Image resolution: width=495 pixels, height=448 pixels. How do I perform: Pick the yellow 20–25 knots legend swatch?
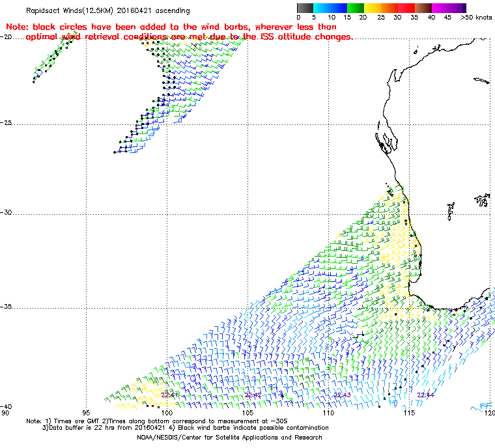pyautogui.click(x=373, y=8)
